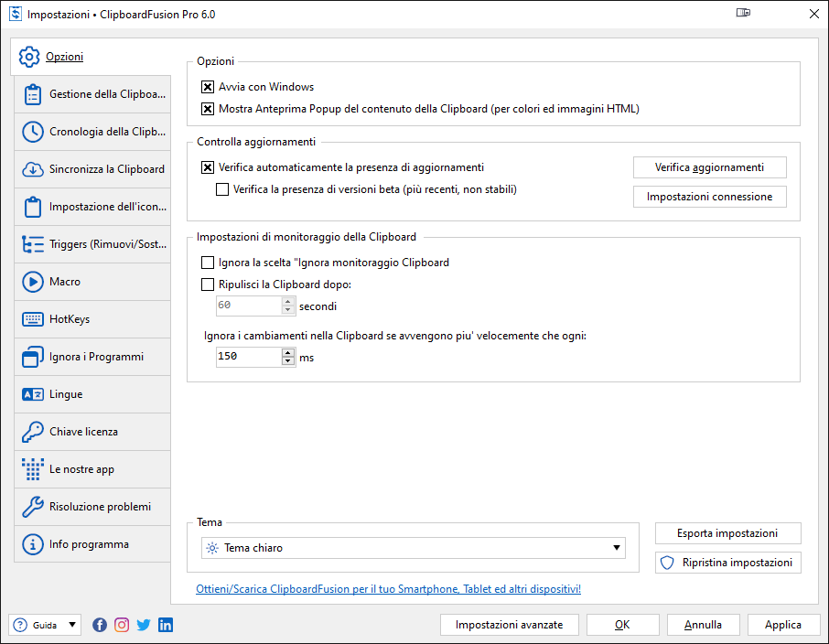829x644 pixels.
Task: Click the Risoluzione problemi wrench icon
Action: point(33,507)
